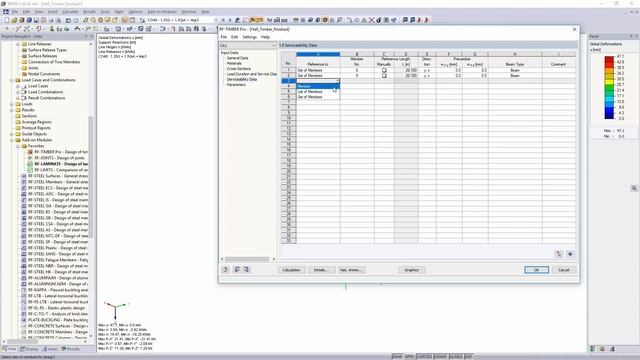Collapse the Add-on Modules node in the navigator
640x360 pixels.
(x=11, y=140)
